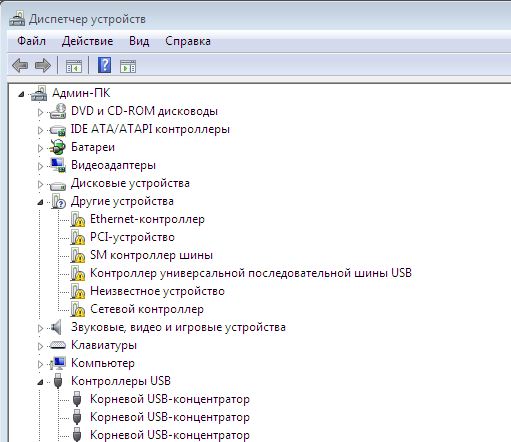The height and width of the screenshot is (442, 511).
Task: Collapse the Админ-ПК root node
Action: pyautogui.click(x=21, y=94)
